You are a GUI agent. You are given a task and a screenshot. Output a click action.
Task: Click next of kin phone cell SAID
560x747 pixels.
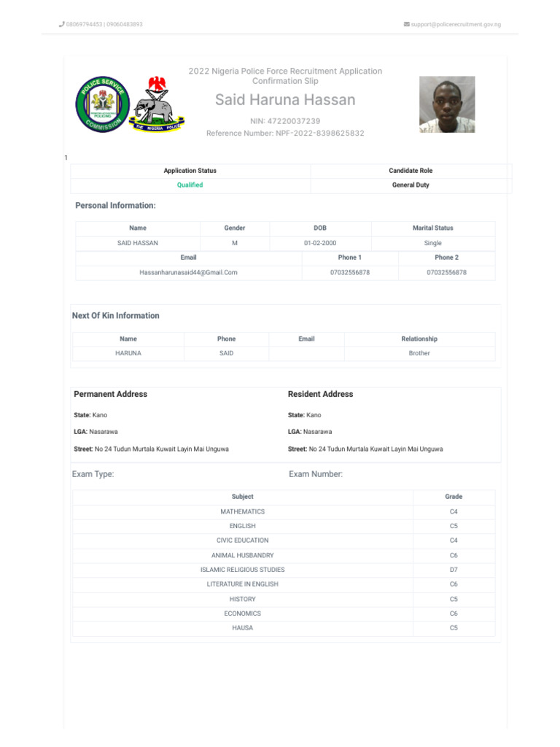[x=226, y=353]
